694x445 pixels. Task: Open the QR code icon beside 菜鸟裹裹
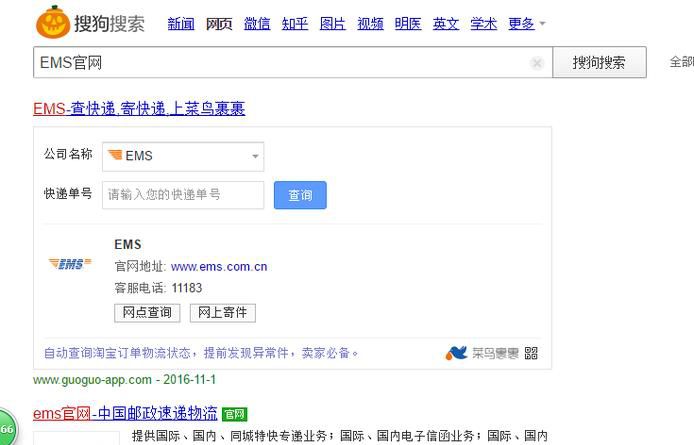(531, 353)
